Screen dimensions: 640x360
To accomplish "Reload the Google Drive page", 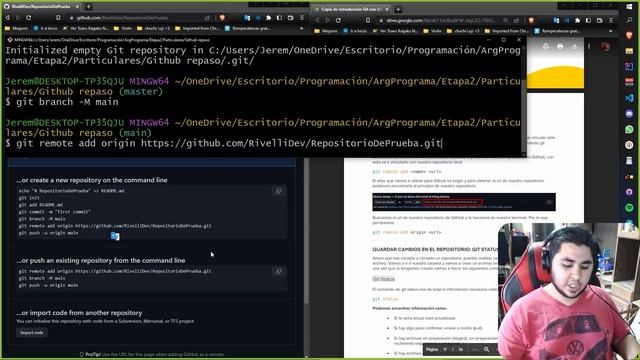I will pos(338,20).
